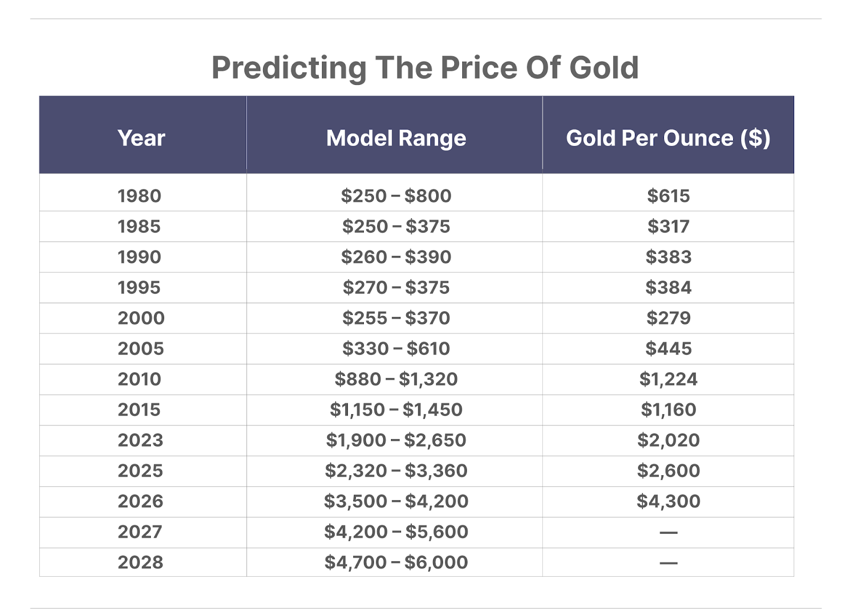Select the 2027 year cell

pos(140,532)
